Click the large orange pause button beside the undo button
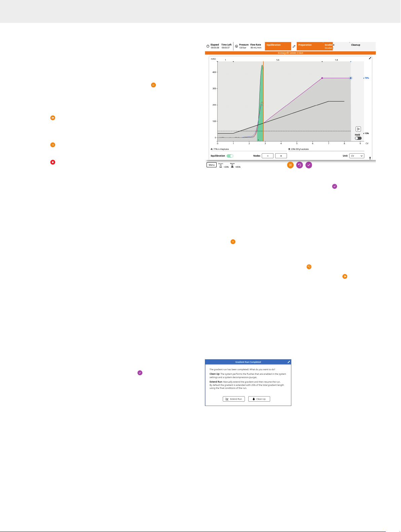Viewport: 401px width, 532px height. (x=290, y=165)
